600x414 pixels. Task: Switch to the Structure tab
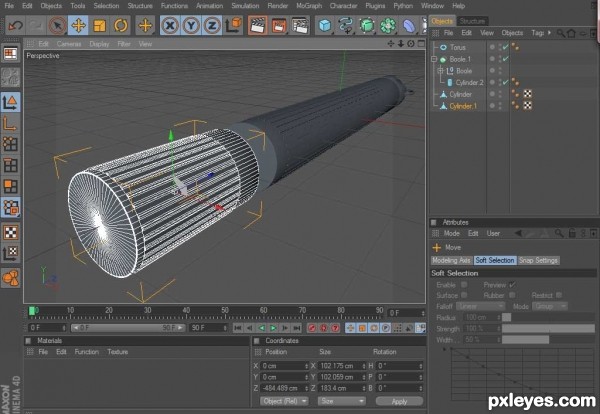click(x=472, y=21)
